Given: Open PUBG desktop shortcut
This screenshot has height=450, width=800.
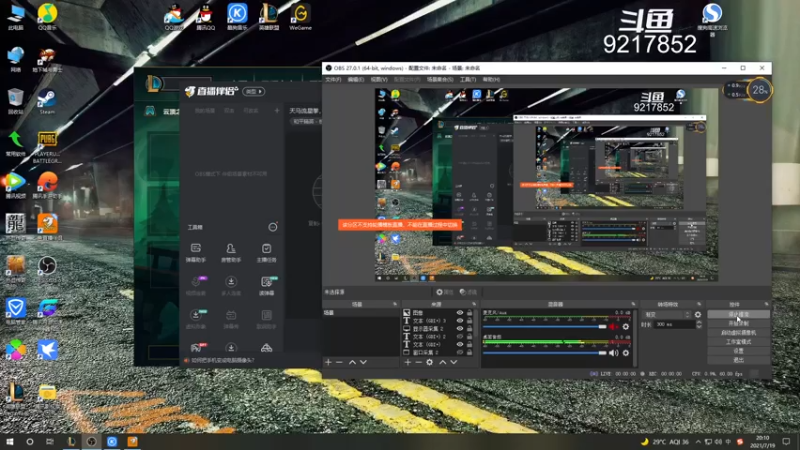Looking at the screenshot, I should [x=47, y=147].
